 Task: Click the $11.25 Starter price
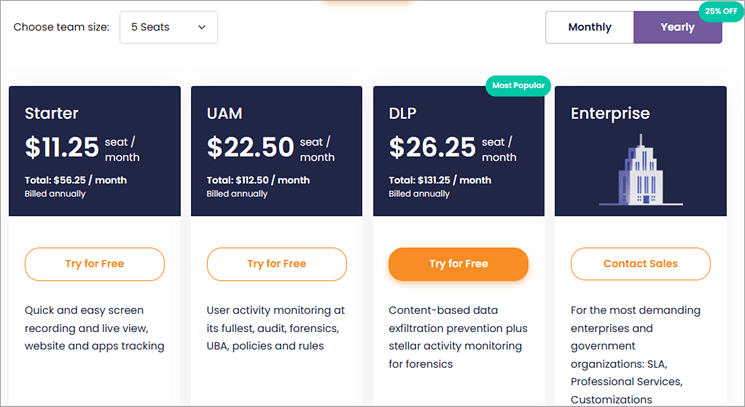[x=62, y=148]
